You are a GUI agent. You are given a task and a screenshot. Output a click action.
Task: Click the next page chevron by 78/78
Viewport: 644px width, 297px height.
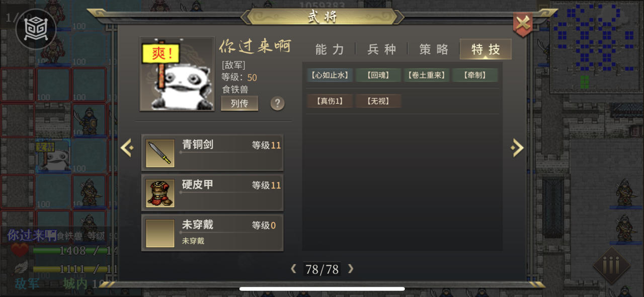[351, 269]
